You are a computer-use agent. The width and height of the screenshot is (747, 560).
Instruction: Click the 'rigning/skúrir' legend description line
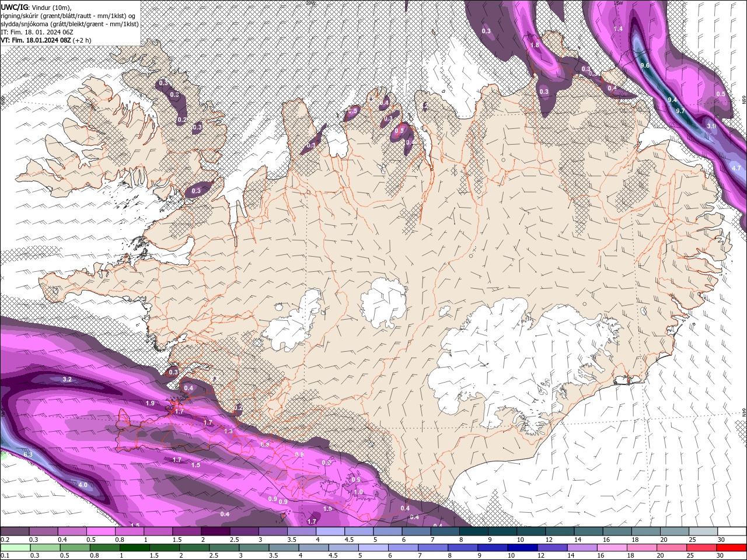(68, 16)
